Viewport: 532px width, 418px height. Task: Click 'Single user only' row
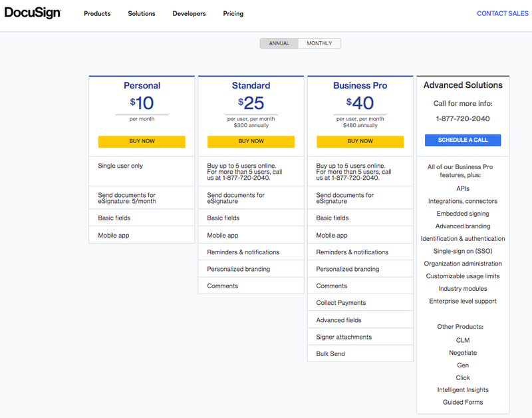(x=142, y=171)
